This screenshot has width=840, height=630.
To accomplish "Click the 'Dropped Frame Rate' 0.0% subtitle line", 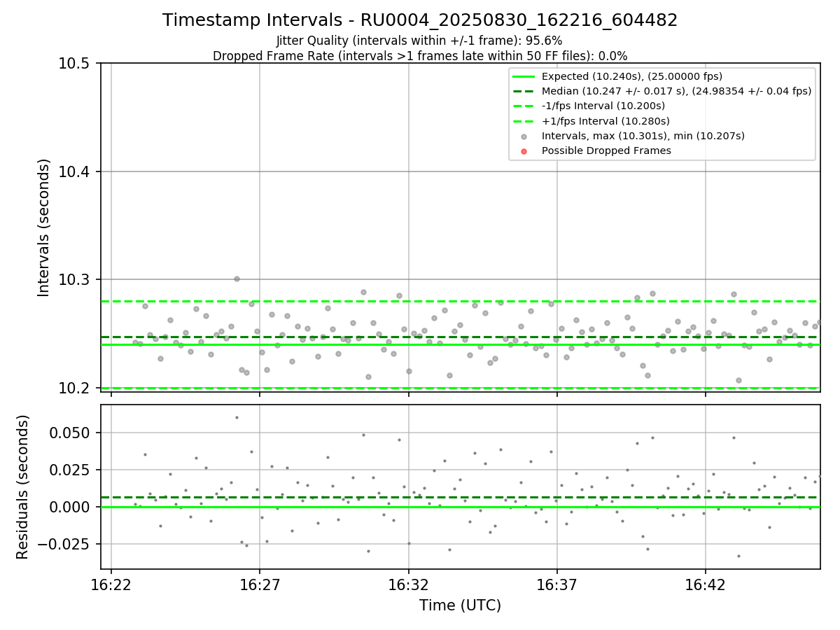I will pos(420,56).
